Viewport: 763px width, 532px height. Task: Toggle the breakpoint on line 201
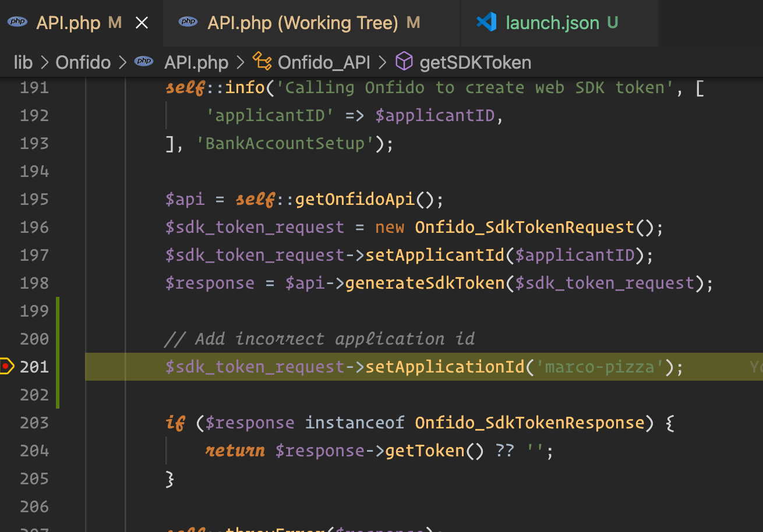(x=6, y=367)
